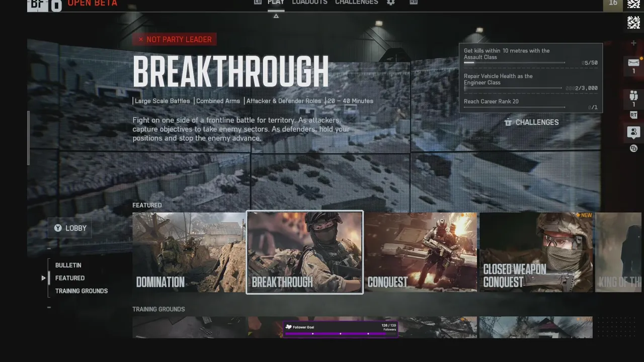Click the Breakthrough mode description paragraph
644x362 pixels.
241,129
